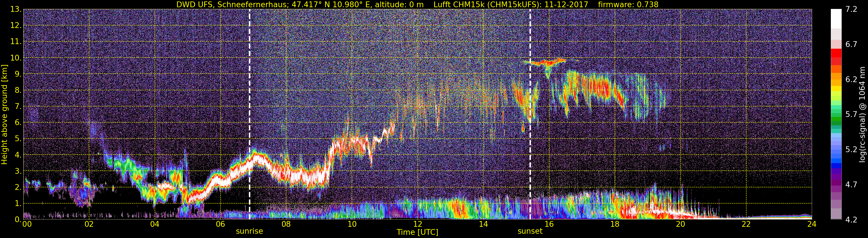
Task: Select the white dashed sunset marker line
Action: [530, 114]
